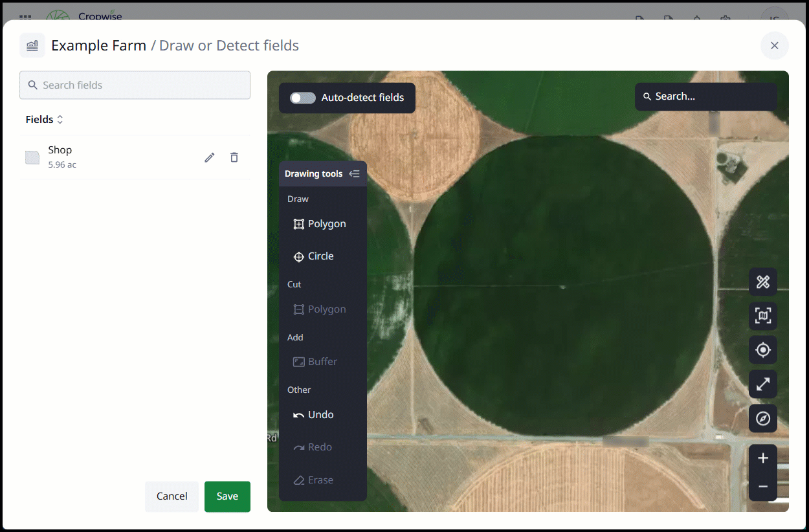Select the Polygon draw tool
Image resolution: width=809 pixels, height=532 pixels.
(x=320, y=224)
